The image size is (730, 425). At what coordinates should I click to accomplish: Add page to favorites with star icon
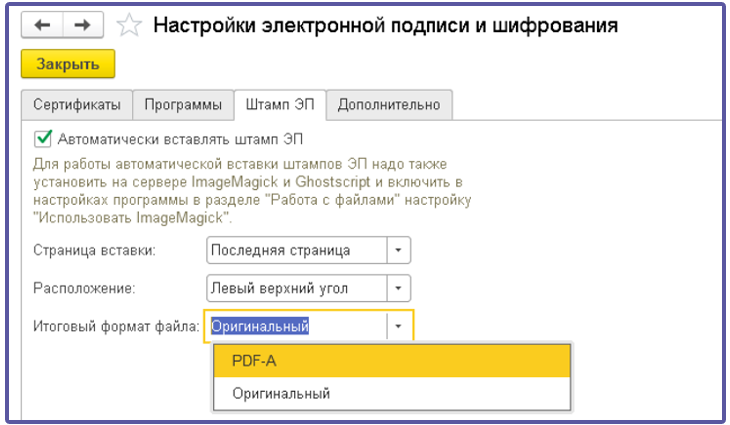[128, 26]
